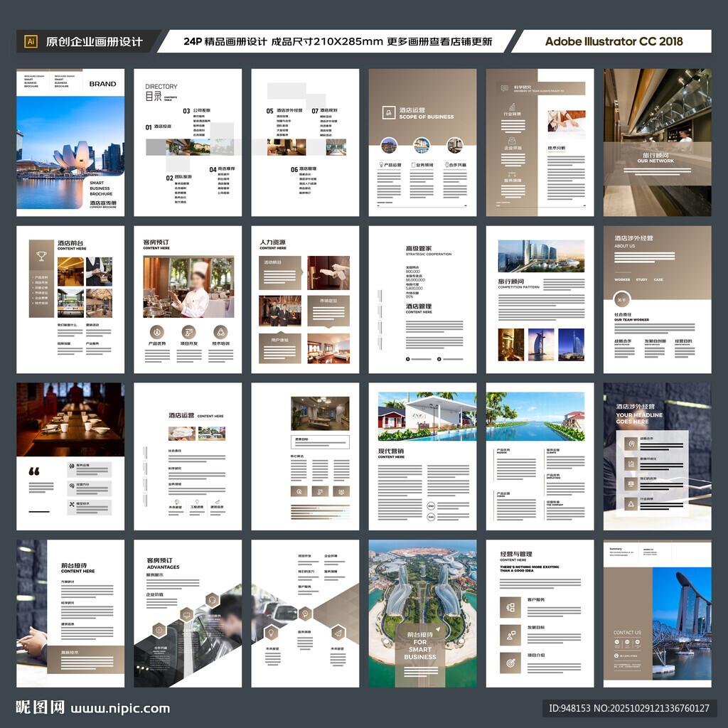This screenshot has height=728, width=728.
Task: Click the orange Ai logo icon
Action: click(31, 41)
